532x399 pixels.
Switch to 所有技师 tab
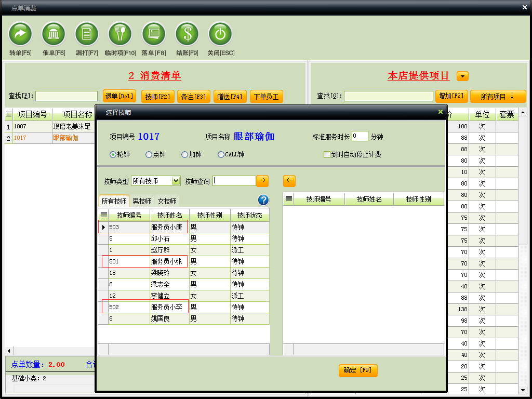(114, 201)
